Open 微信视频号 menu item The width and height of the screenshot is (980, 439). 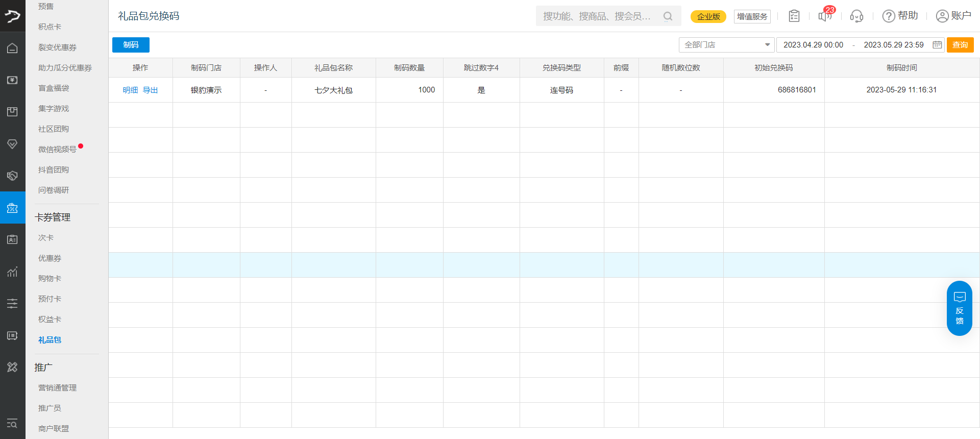click(x=57, y=149)
